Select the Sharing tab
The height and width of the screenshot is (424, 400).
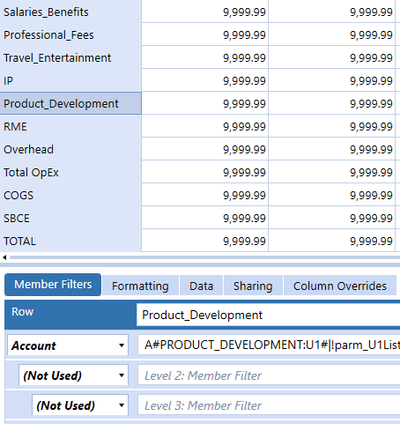(x=253, y=286)
